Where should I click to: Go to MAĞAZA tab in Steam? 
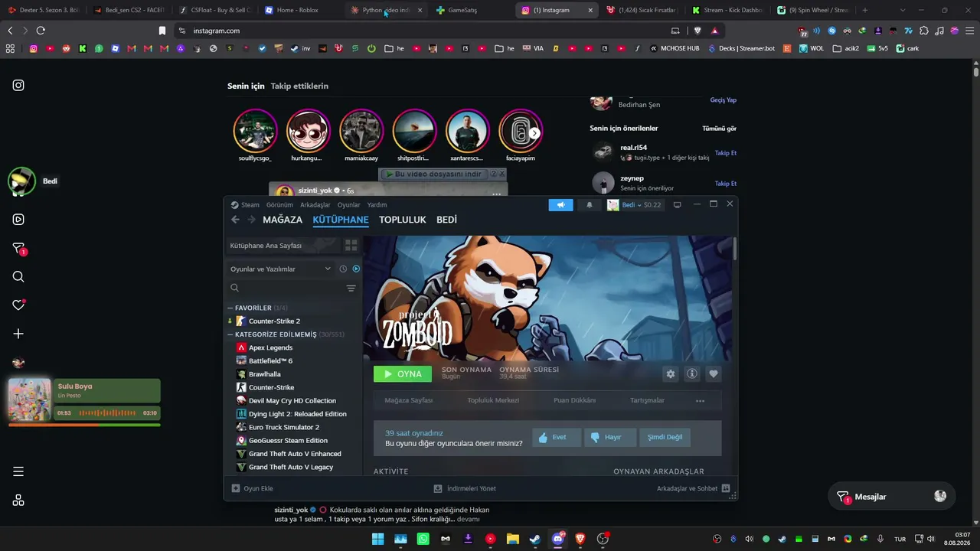click(283, 220)
